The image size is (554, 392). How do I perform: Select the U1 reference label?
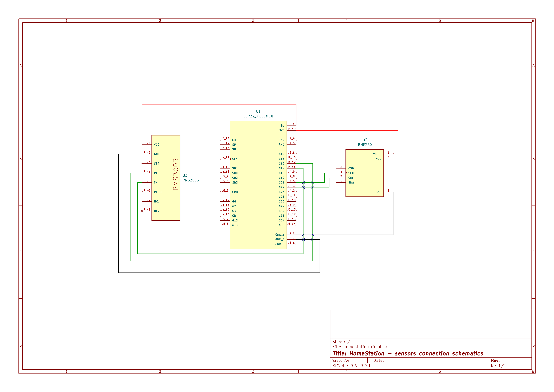tap(258, 112)
